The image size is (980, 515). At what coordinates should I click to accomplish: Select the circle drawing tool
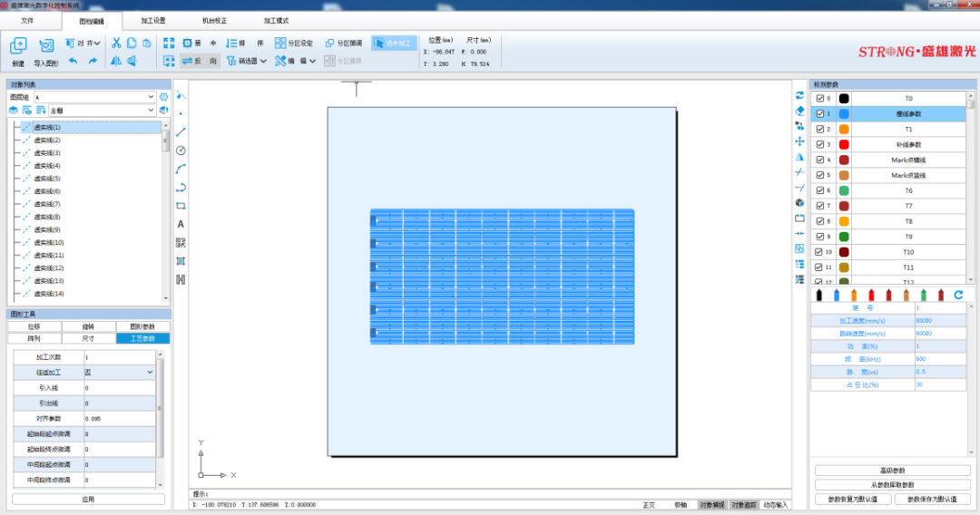(x=181, y=150)
